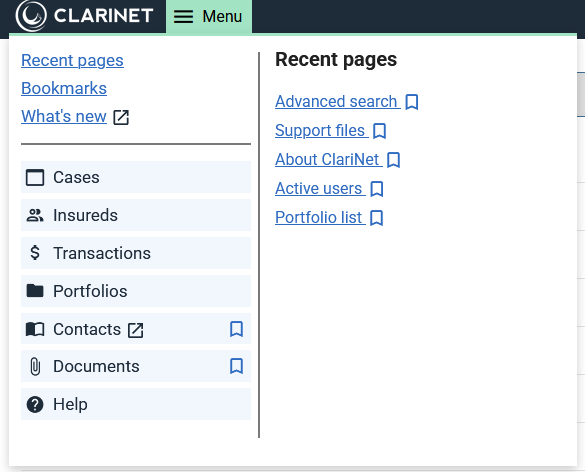This screenshot has width=585, height=472.
Task: Click the Contacts bookmark icon
Action: pyautogui.click(x=237, y=329)
